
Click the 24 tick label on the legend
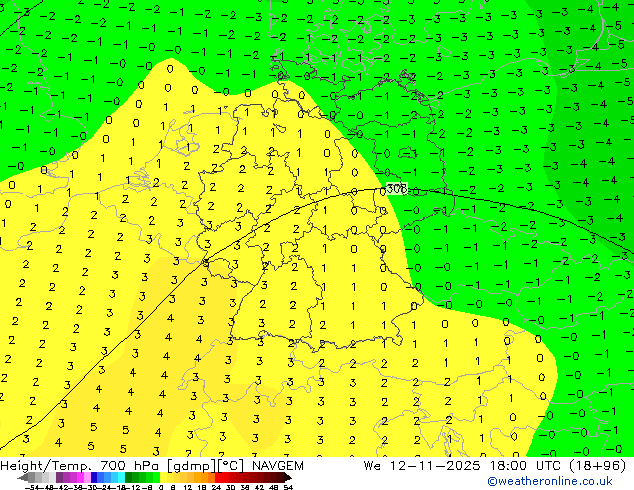click(216, 488)
